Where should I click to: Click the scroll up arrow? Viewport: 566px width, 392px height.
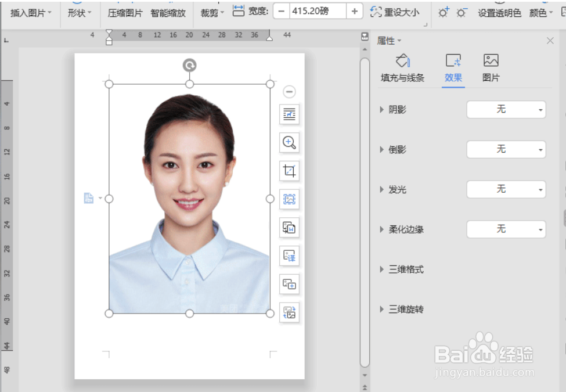point(365,49)
